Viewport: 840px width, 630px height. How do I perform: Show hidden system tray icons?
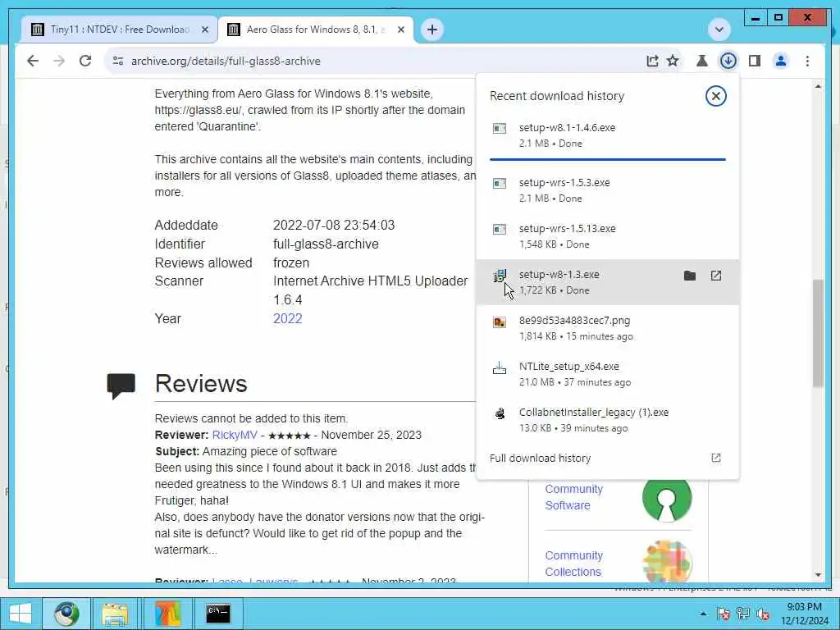tap(703, 614)
